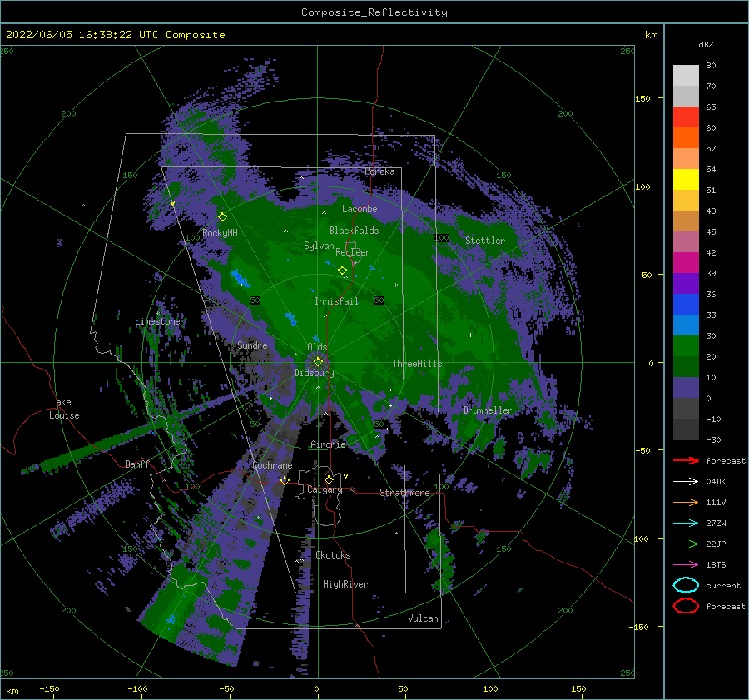Click the RockyMH label
The height and width of the screenshot is (700, 749).
220,233
